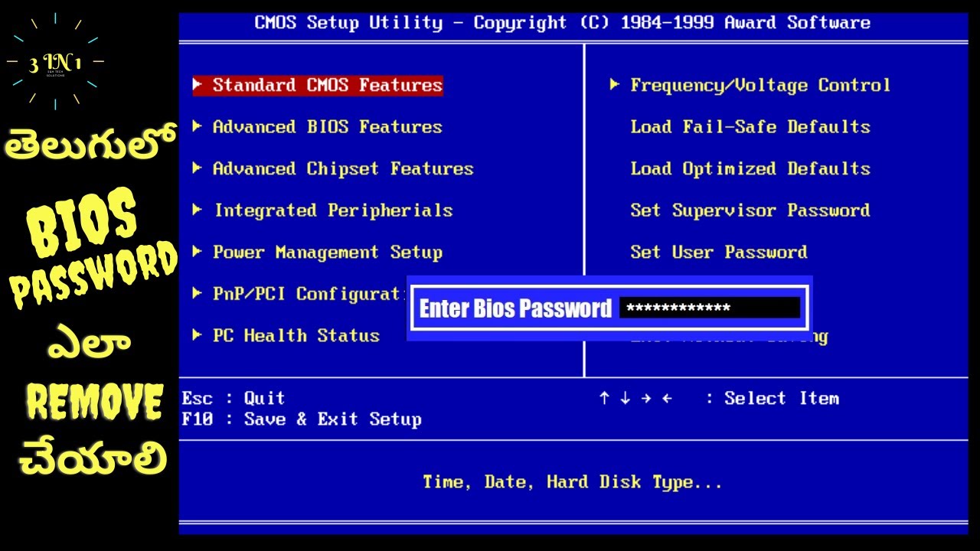980x551 pixels.
Task: Click the 'Esc : Quit' hint text
Action: pyautogui.click(x=234, y=398)
